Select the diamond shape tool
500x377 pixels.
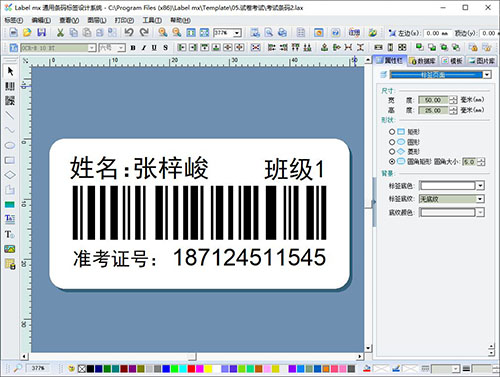pos(10,175)
